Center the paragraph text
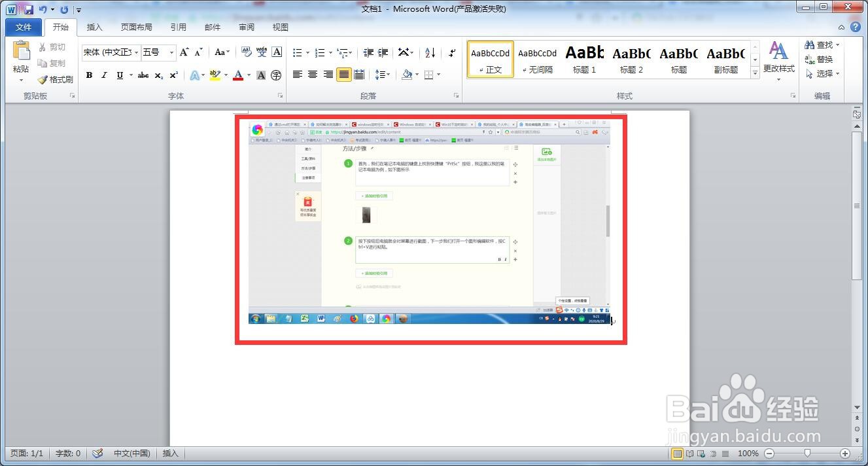868x466 pixels. [313, 75]
